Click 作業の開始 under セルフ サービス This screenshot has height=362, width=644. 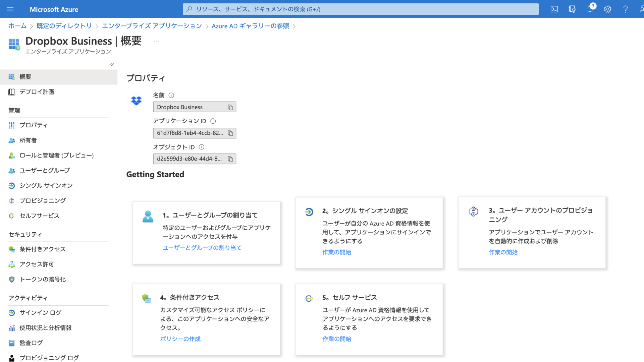click(337, 339)
